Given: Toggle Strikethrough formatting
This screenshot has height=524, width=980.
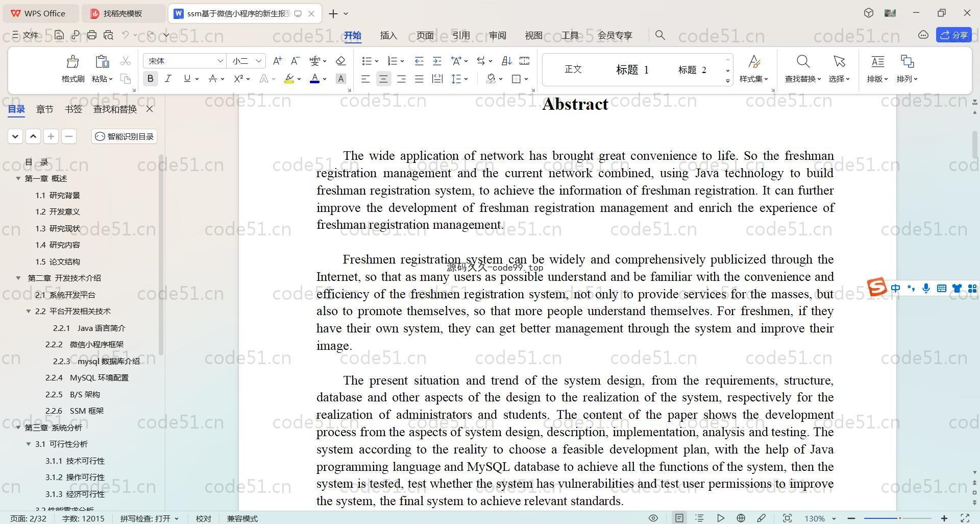Looking at the screenshot, I should (x=213, y=79).
